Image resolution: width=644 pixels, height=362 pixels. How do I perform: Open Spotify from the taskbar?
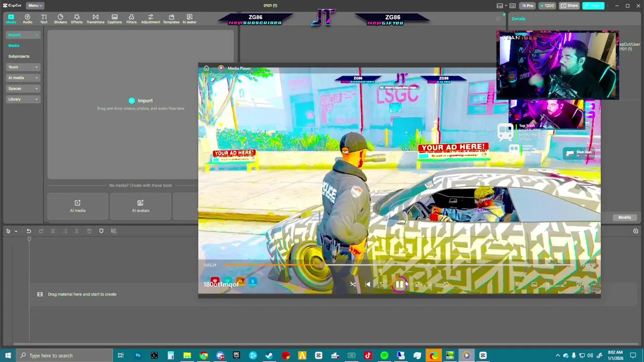tap(384, 355)
